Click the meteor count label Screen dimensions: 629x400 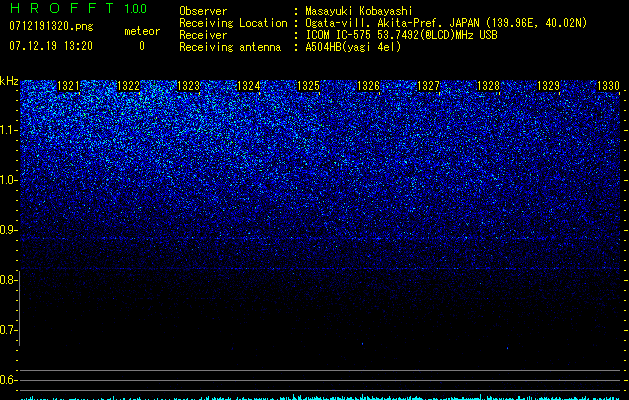[x=142, y=31]
